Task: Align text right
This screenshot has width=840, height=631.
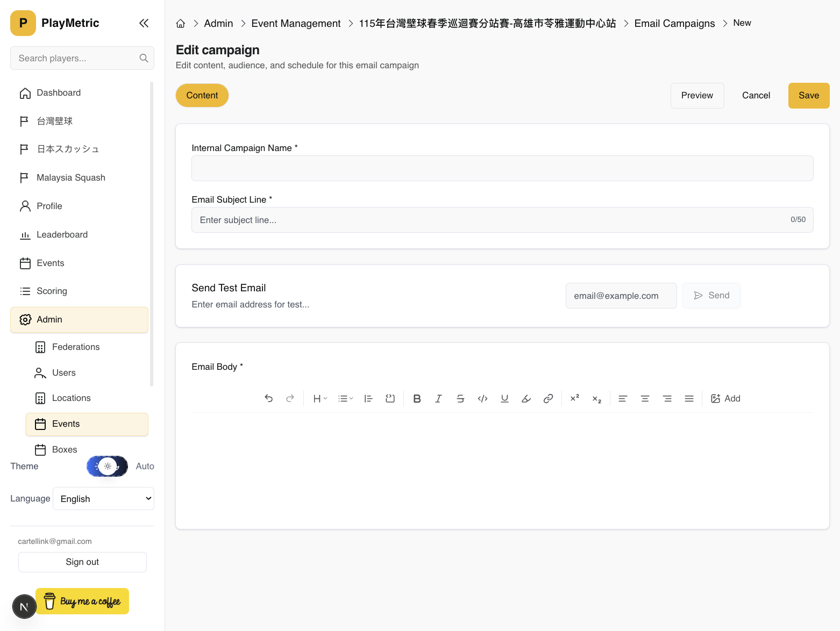Action: pos(667,398)
